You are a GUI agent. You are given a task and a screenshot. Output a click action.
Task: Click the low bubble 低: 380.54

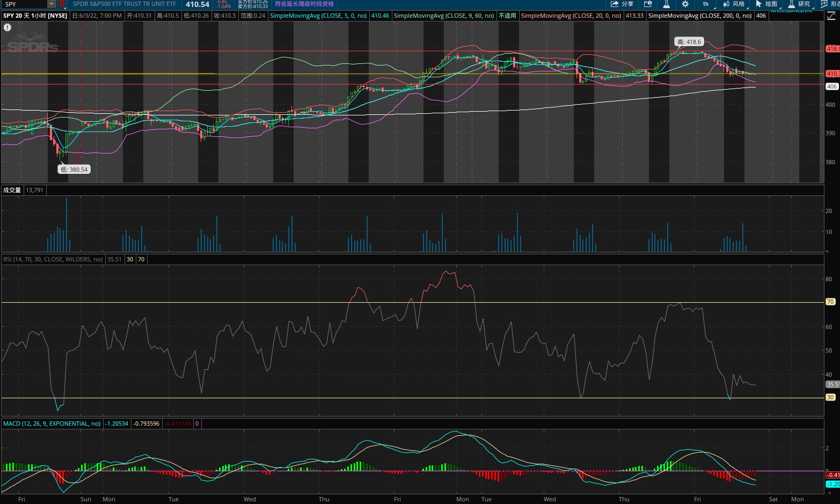[74, 170]
